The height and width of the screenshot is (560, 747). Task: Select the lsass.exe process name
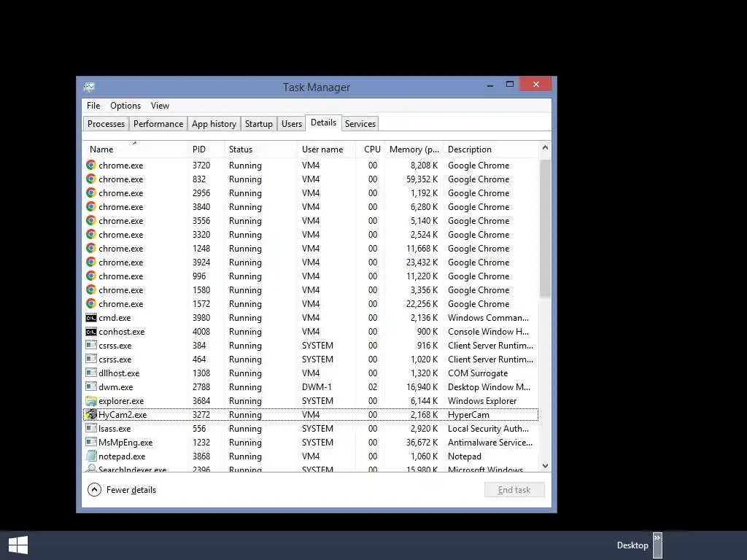(115, 428)
